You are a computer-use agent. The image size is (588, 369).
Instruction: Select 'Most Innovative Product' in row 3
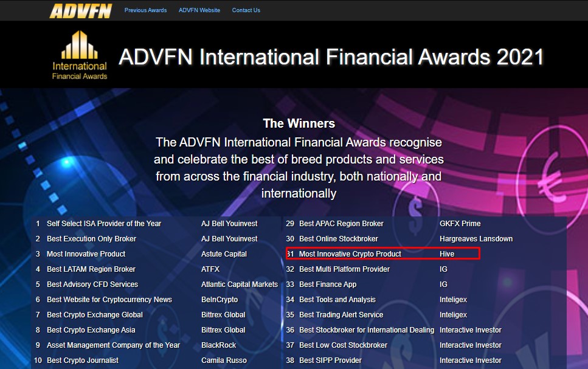tap(86, 254)
